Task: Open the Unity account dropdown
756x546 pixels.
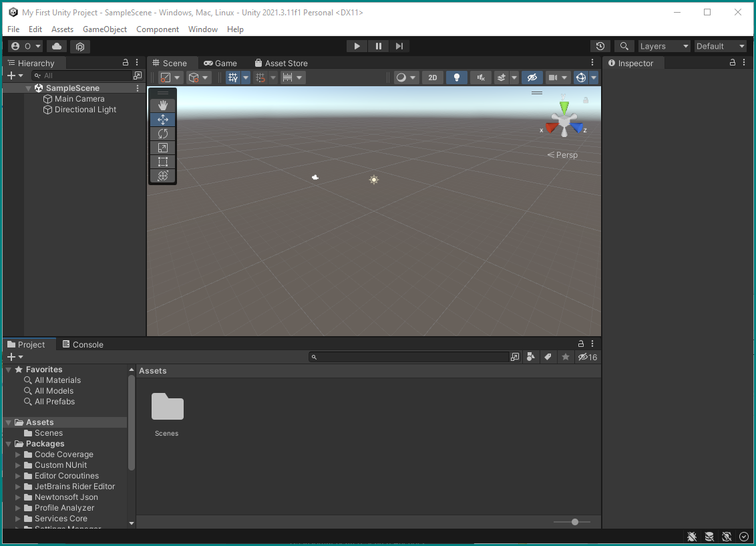Action: point(26,46)
